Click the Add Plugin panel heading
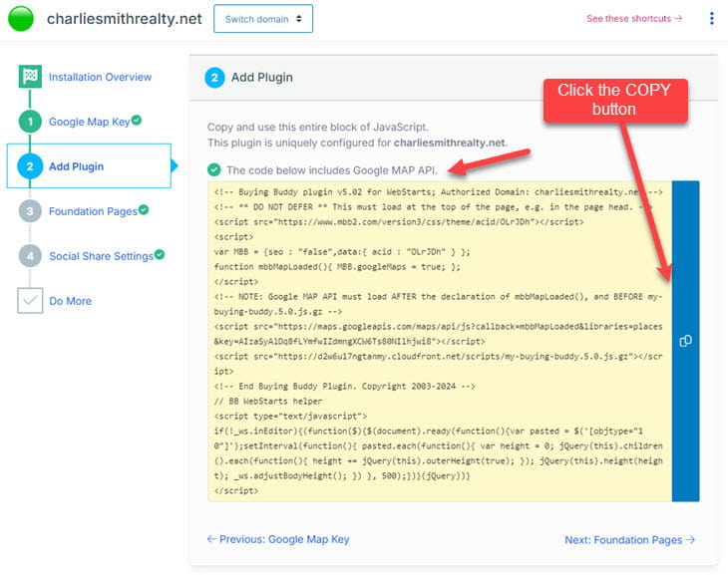The width and height of the screenshot is (728, 575). pos(262,78)
